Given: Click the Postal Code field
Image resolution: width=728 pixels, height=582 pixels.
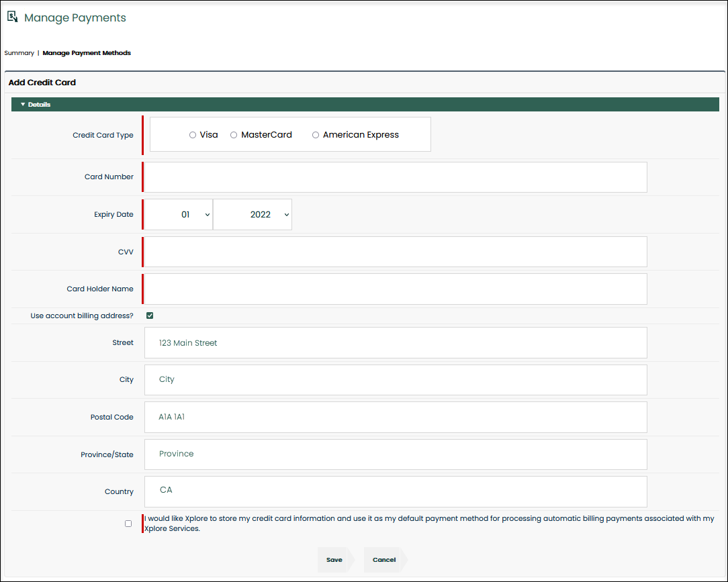Looking at the screenshot, I should 396,418.
